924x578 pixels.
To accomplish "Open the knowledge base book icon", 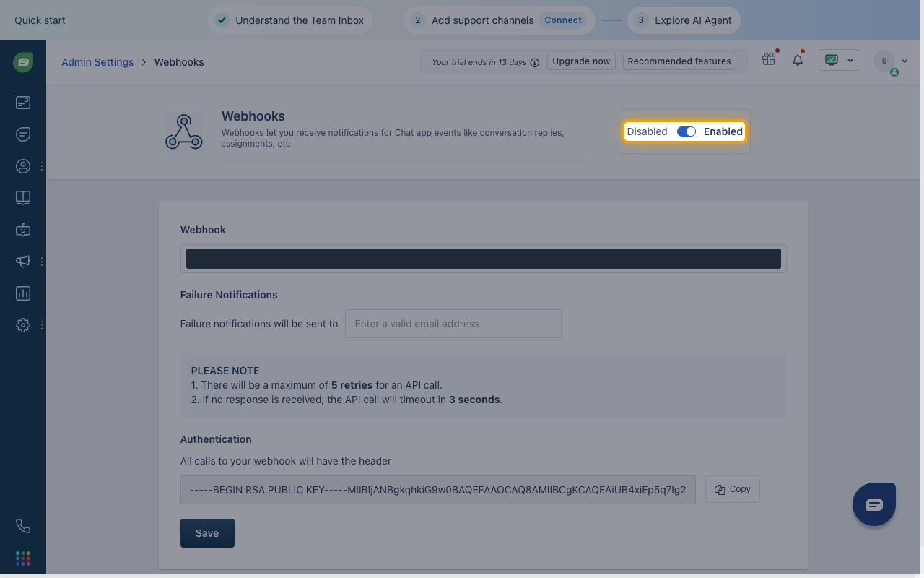I will pos(23,198).
